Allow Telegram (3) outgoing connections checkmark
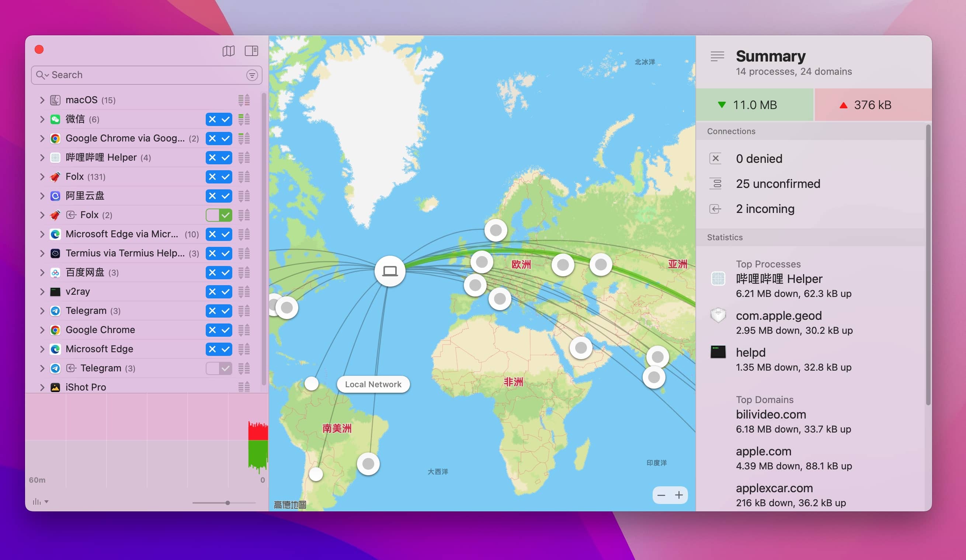Image resolution: width=966 pixels, height=560 pixels. (226, 311)
